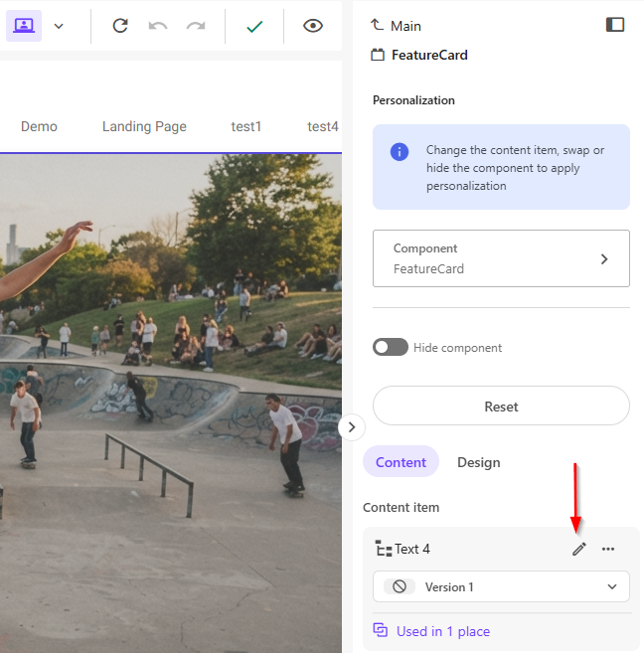This screenshot has width=644, height=653.
Task: Open the Landing Page navigation item
Action: [144, 126]
